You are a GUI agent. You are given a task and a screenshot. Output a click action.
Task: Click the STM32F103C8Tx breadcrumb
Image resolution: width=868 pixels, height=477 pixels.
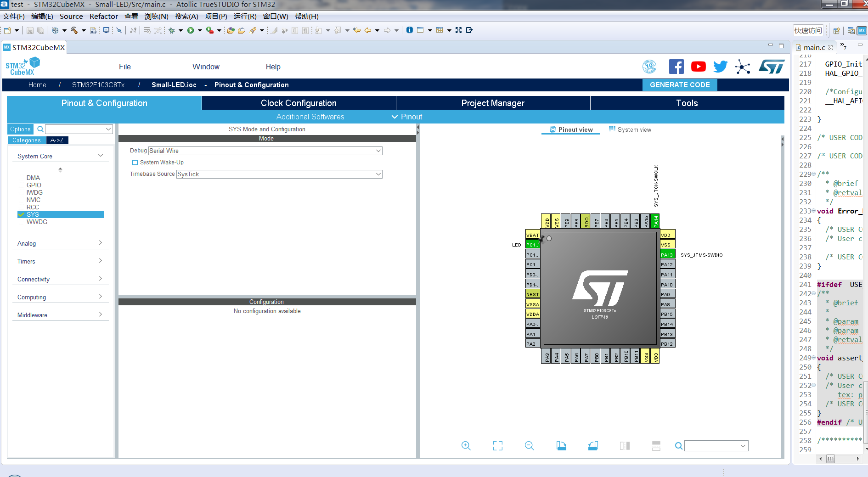click(x=98, y=85)
